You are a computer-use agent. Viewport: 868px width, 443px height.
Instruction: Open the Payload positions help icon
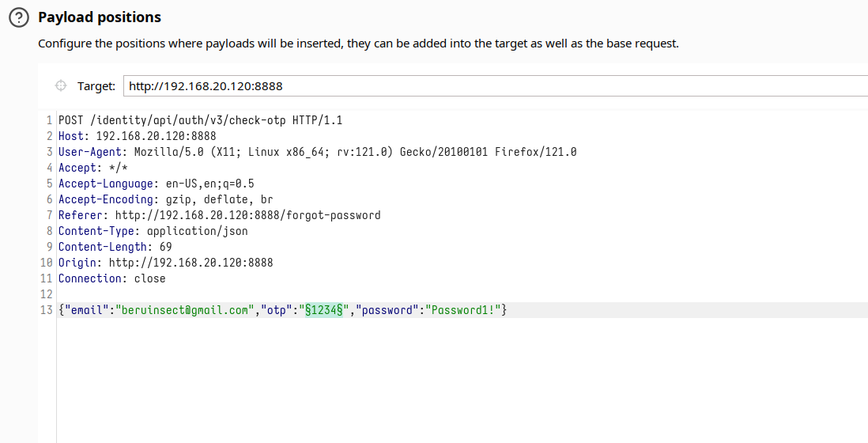17,17
